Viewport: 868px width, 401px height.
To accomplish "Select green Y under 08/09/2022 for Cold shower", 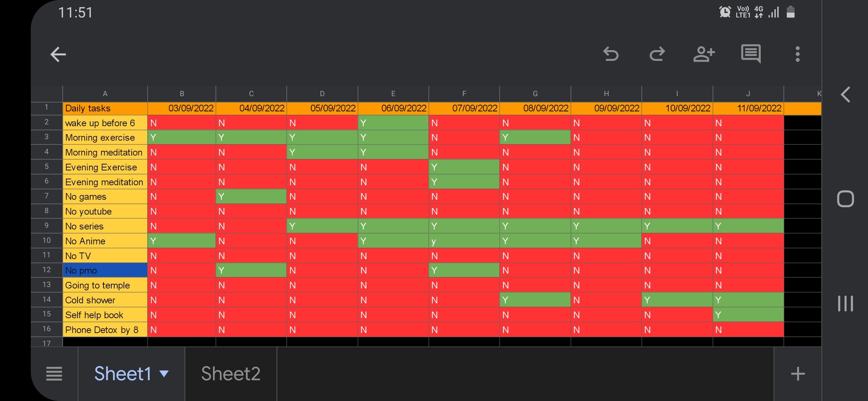I will pos(535,300).
